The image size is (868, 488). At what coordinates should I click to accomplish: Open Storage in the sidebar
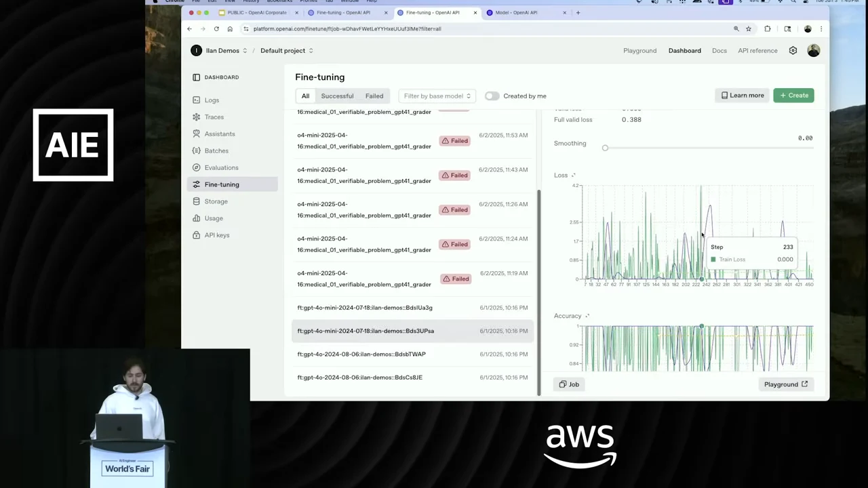click(216, 201)
